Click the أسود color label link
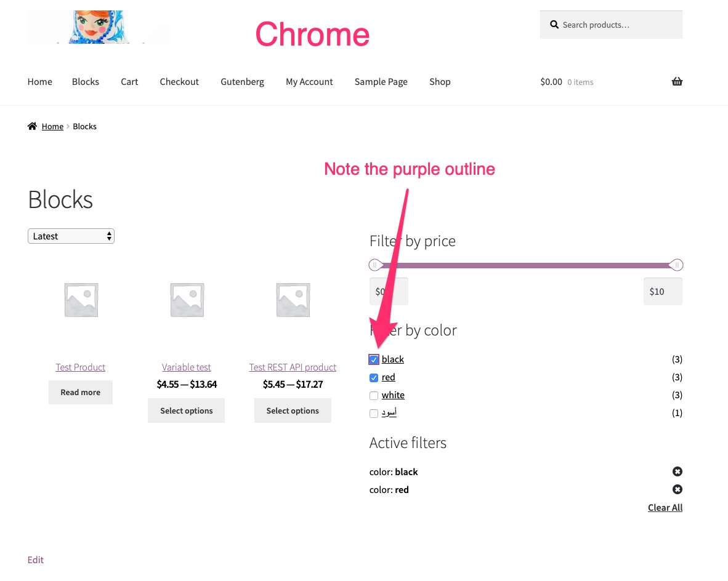728x581 pixels. (389, 412)
